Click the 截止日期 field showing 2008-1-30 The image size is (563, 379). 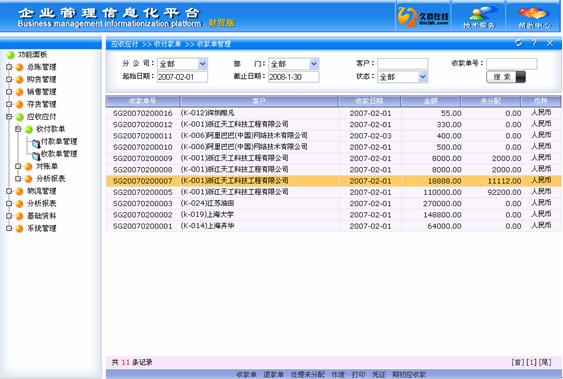pyautogui.click(x=294, y=77)
